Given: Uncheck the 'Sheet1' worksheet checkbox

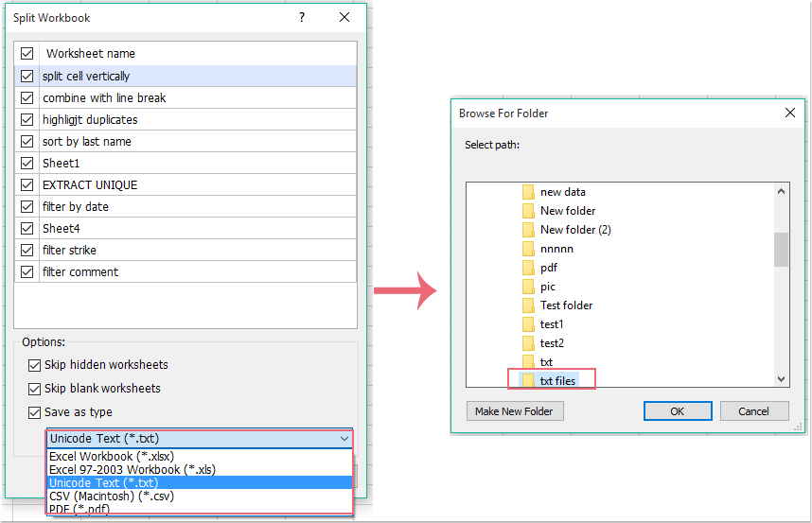Looking at the screenshot, I should [26, 164].
